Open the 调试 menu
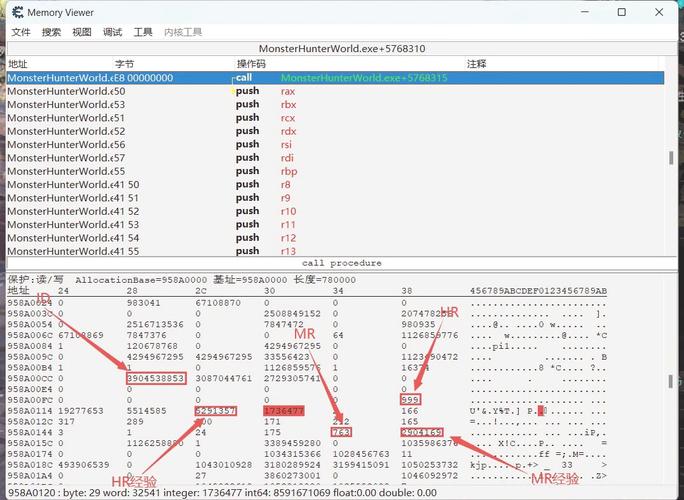 pyautogui.click(x=112, y=32)
